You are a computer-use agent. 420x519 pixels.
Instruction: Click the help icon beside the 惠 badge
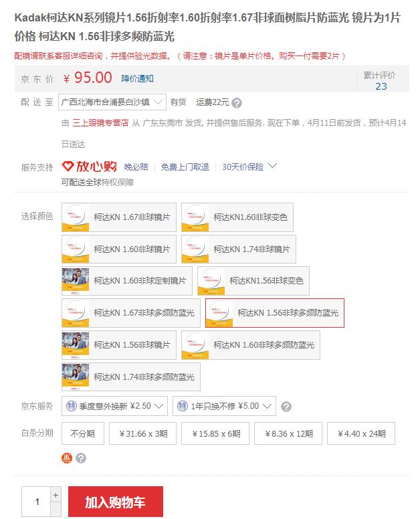[x=81, y=458]
